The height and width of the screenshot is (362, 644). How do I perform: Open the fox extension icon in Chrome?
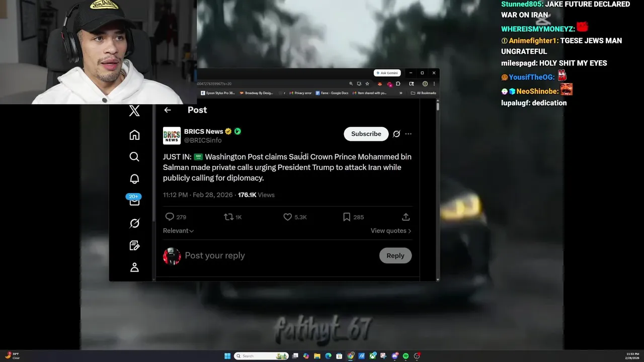[x=380, y=84]
